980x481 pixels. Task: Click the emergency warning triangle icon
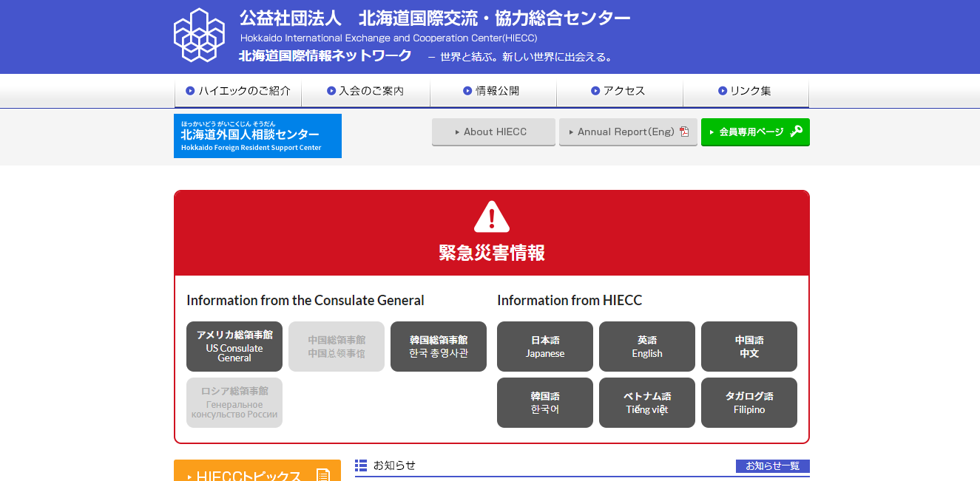[x=492, y=216]
